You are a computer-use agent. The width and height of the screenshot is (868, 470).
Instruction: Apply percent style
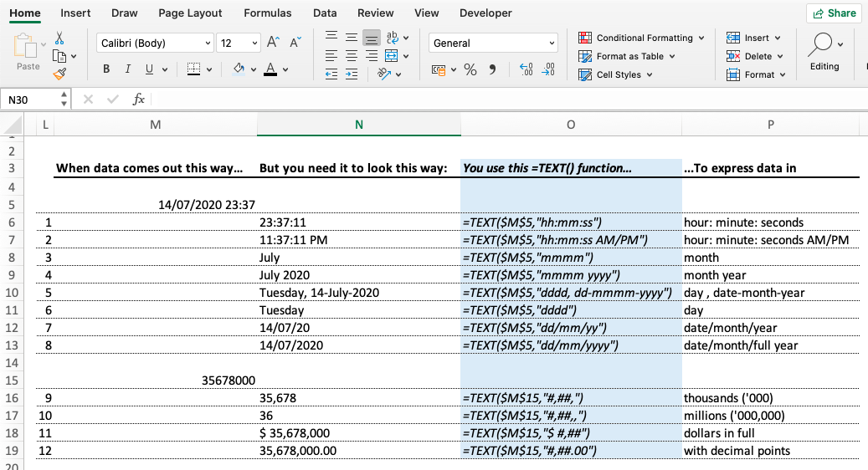pos(470,69)
